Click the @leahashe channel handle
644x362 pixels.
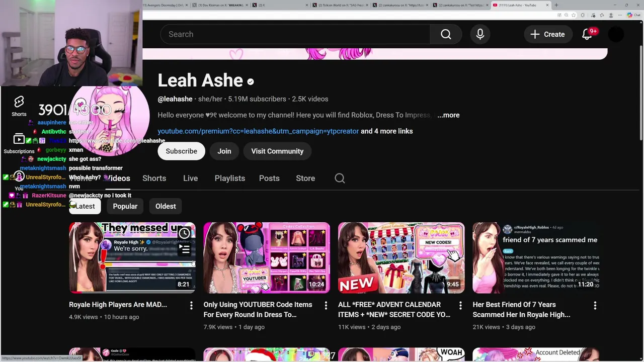point(175,99)
